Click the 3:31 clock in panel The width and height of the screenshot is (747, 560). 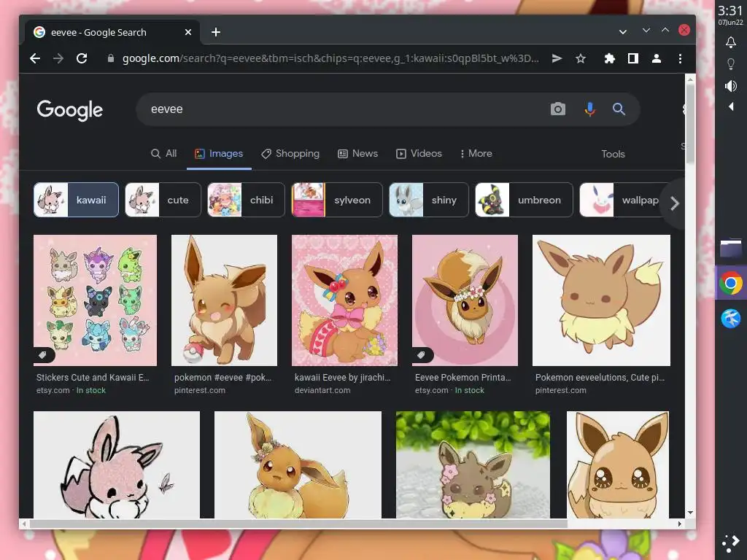[730, 10]
